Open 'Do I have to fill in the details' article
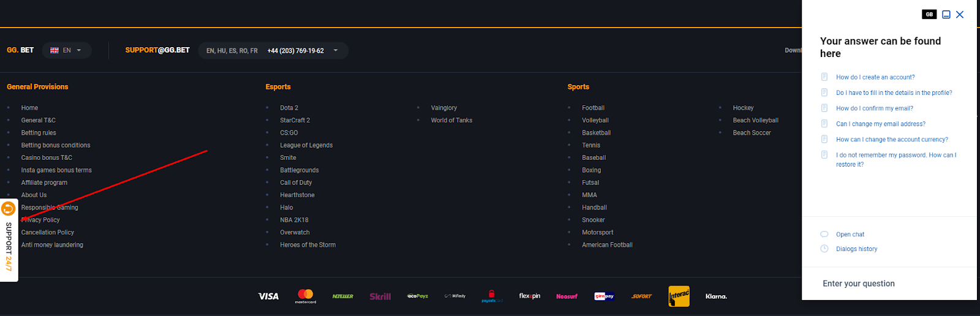The image size is (980, 316). 894,93
